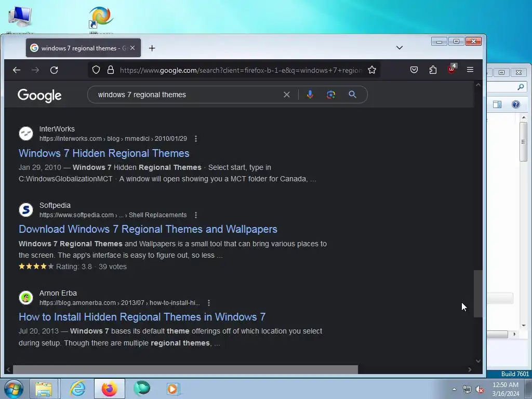
Task: Select the windows 7 regional themes tab
Action: tap(83, 48)
